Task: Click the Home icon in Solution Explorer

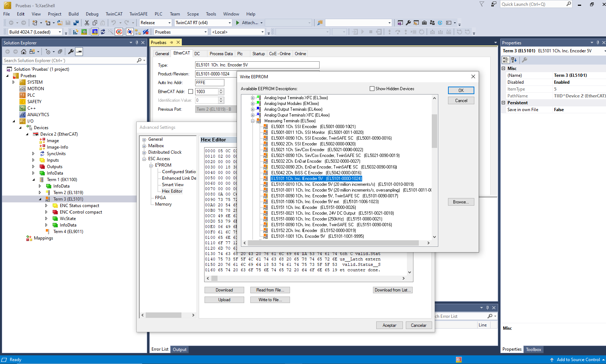Action: [23, 52]
